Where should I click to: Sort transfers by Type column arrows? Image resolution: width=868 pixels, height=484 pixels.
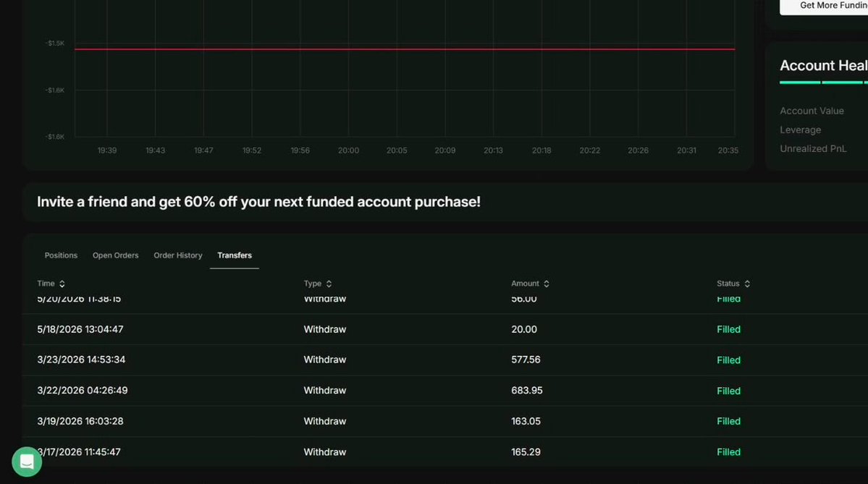(x=329, y=284)
